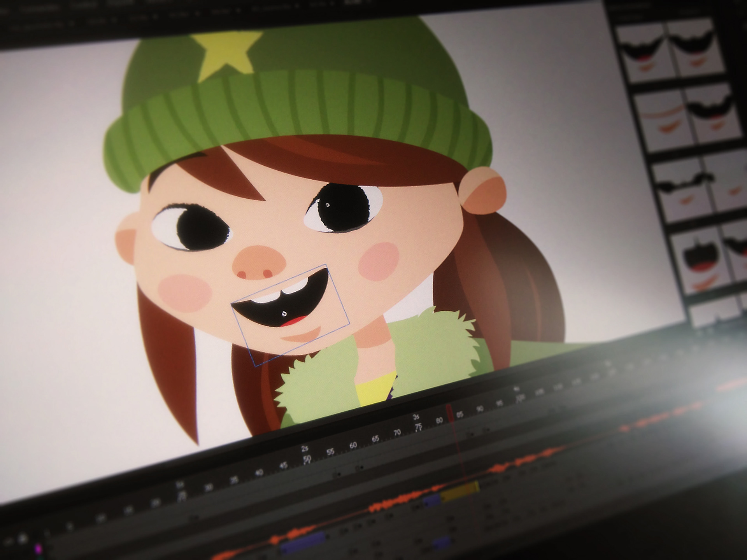The height and width of the screenshot is (560, 747).
Task: Click the selected mouth symbol's transform point
Action: (x=284, y=313)
